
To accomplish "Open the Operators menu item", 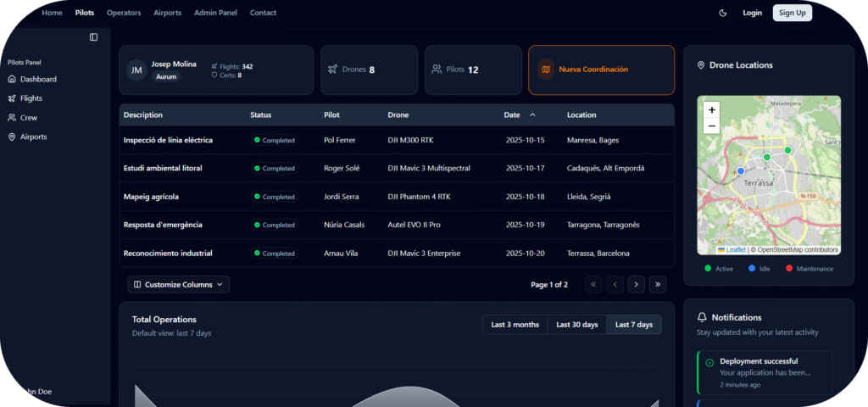I will pyautogui.click(x=124, y=13).
